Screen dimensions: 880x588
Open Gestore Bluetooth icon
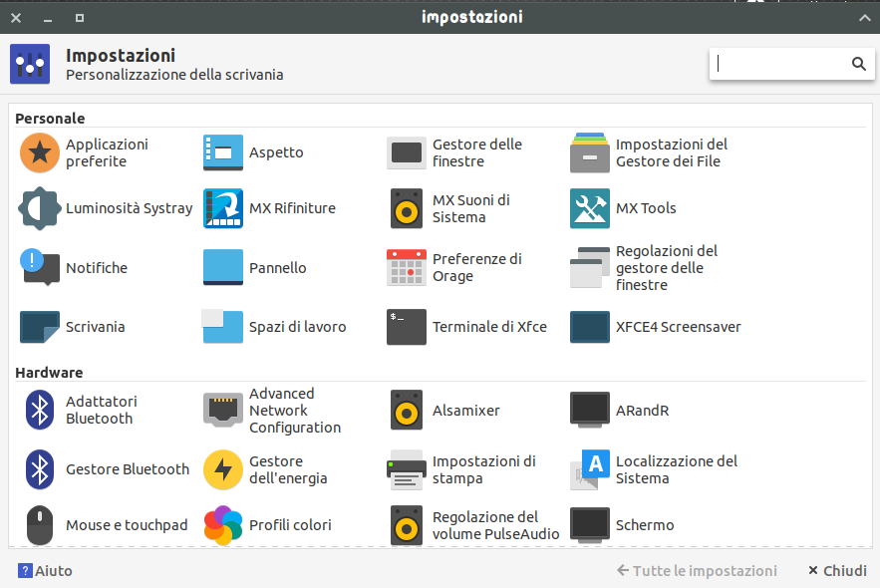coord(40,469)
